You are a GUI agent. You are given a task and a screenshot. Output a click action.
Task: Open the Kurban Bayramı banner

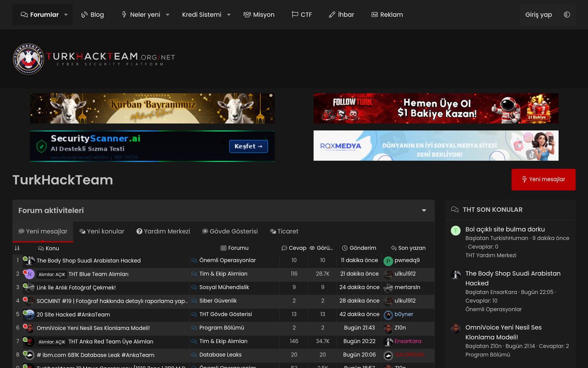click(152, 108)
